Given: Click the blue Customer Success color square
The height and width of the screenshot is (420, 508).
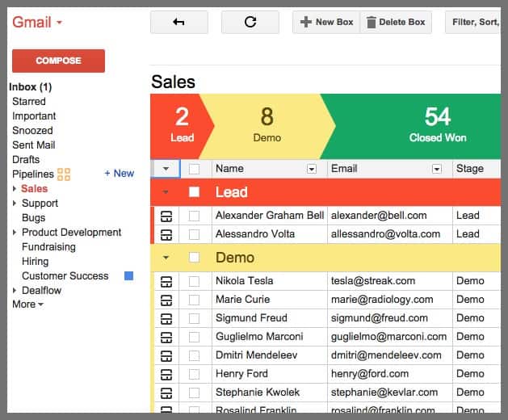Looking at the screenshot, I should (128, 276).
